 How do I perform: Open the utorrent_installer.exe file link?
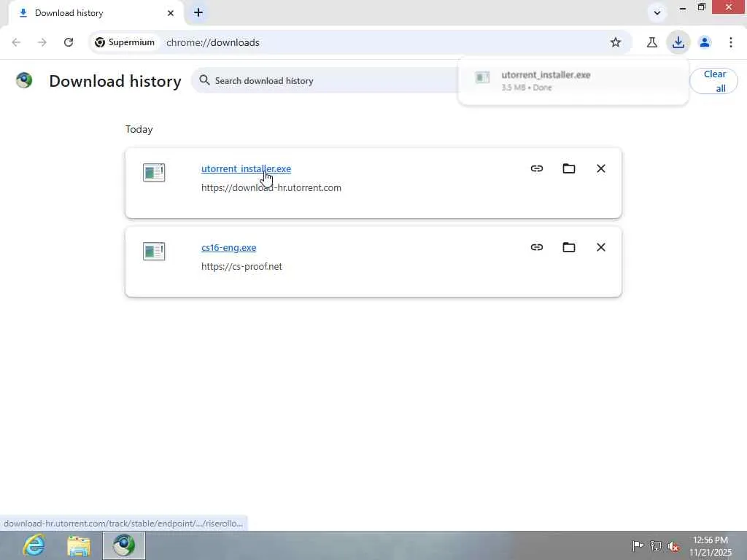pyautogui.click(x=246, y=168)
